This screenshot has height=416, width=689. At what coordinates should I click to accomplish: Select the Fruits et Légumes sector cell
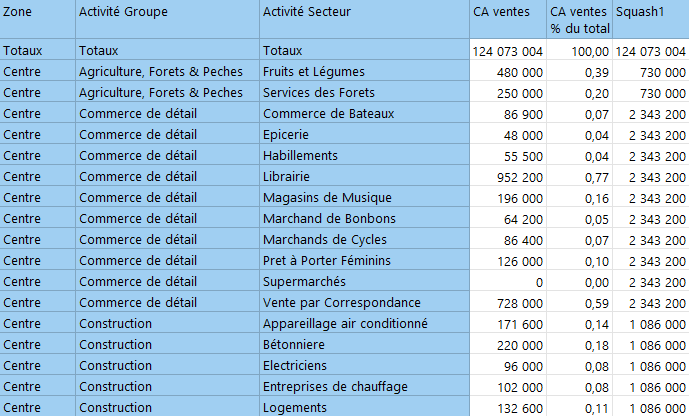[364, 72]
